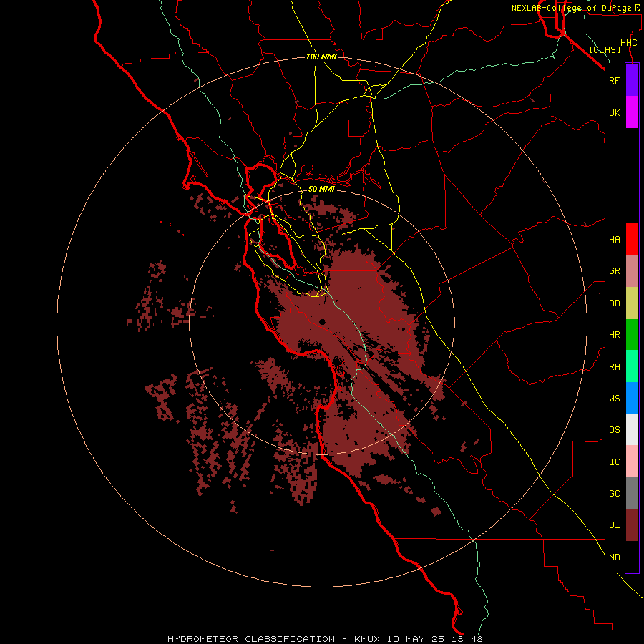The width and height of the screenshot is (644, 644).
Task: Click the BI dark red legend swatch
Action: [x=632, y=525]
